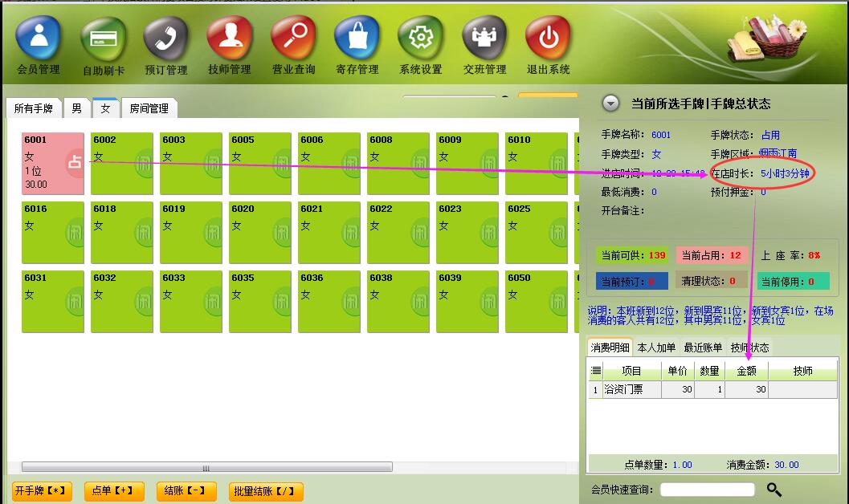This screenshot has width=849, height=504.
Task: Select wristband card 6023
Action: (467, 233)
